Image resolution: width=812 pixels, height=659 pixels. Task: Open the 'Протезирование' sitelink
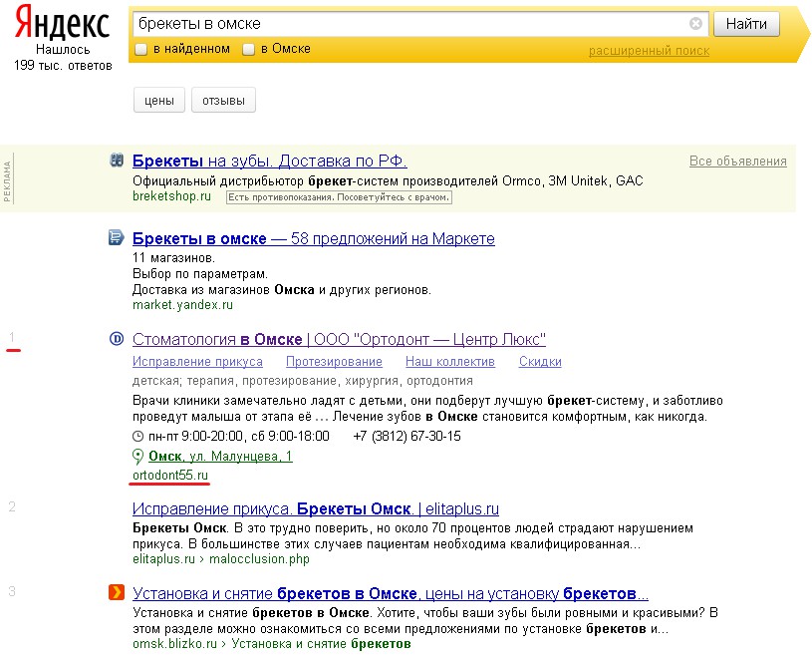(334, 362)
